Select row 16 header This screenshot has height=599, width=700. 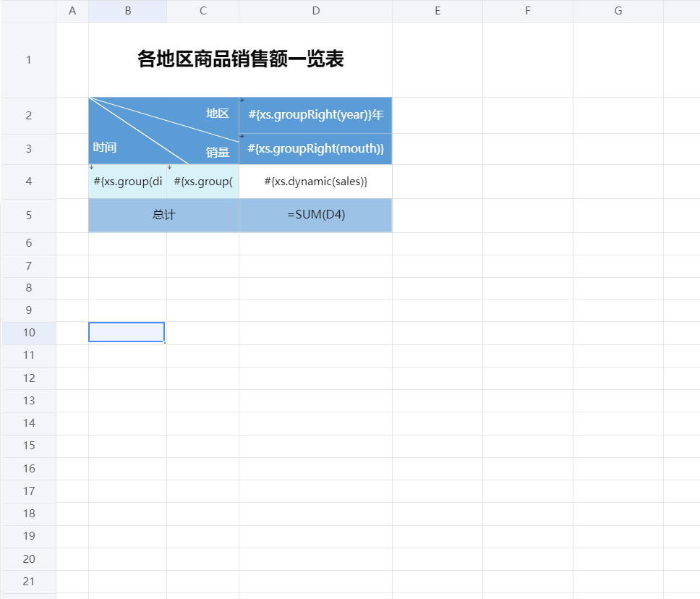coord(29,469)
